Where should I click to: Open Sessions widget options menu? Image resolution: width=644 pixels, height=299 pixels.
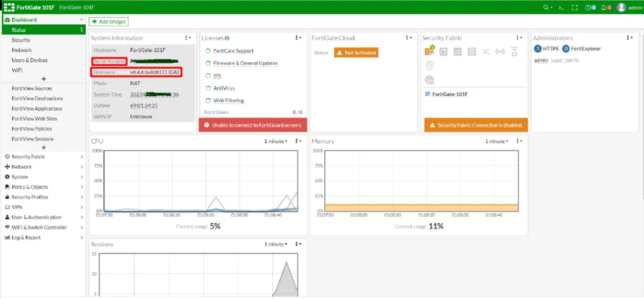[299, 244]
